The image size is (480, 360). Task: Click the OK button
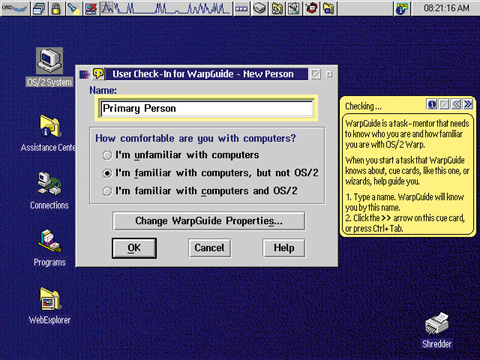point(134,248)
